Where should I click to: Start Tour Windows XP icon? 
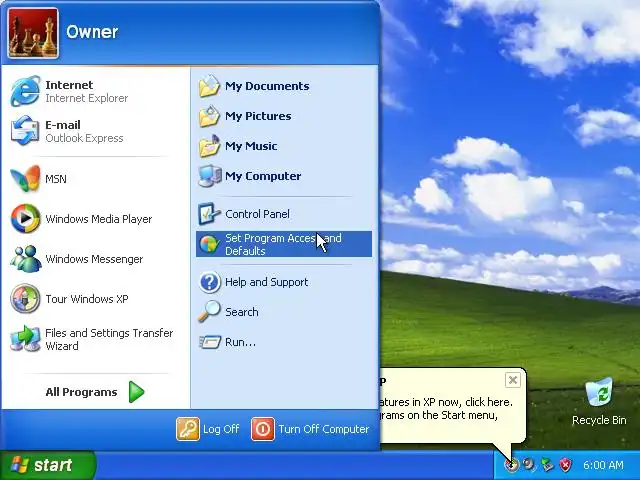(25, 298)
